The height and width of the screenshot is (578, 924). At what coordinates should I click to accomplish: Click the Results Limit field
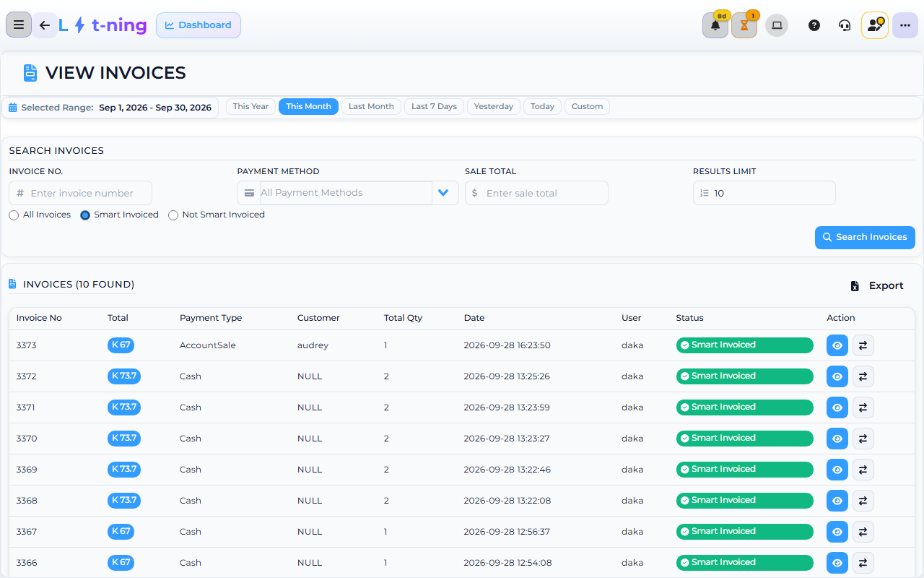click(764, 193)
